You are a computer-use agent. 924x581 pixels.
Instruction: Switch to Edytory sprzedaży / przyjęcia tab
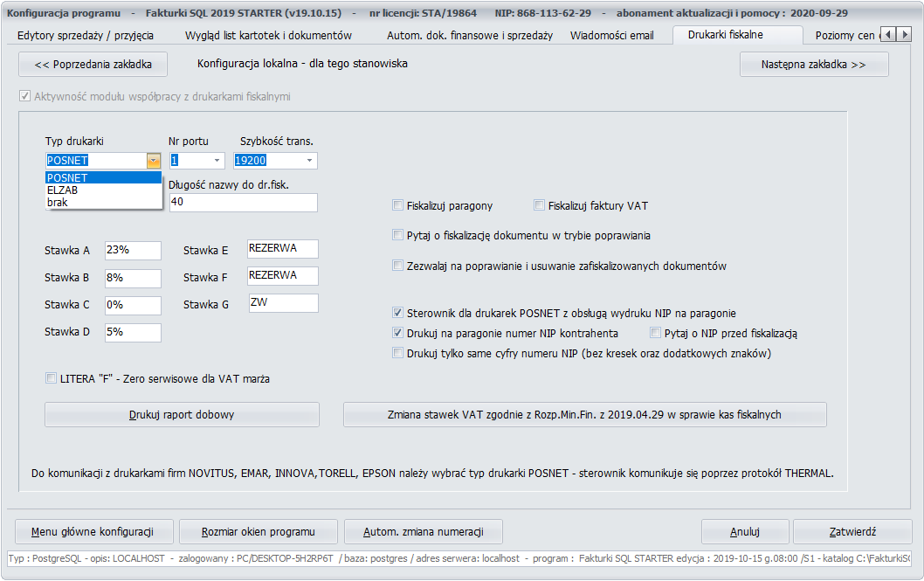tap(86, 35)
